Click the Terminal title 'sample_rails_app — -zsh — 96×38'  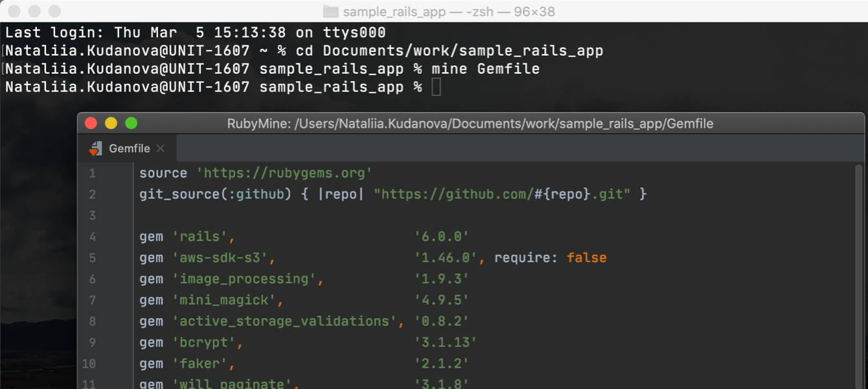click(x=449, y=12)
